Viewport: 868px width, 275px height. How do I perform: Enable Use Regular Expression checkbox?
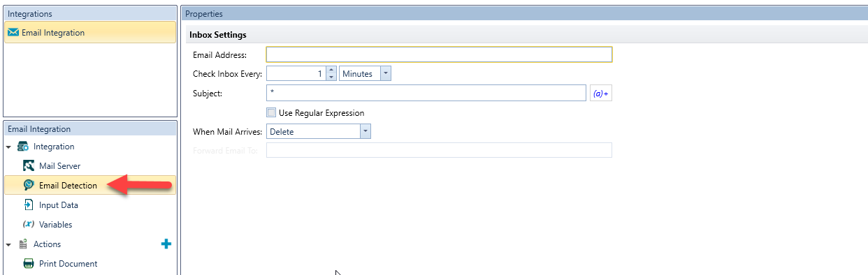click(x=271, y=112)
